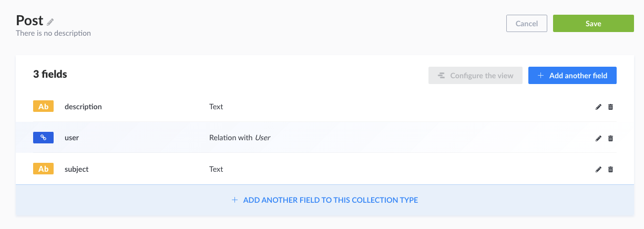Add another field to this collection type
The height and width of the screenshot is (229, 644).
(x=324, y=200)
